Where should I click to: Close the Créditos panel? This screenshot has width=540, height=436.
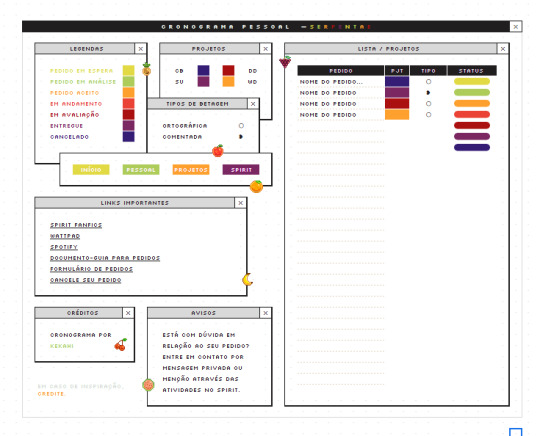(128, 313)
